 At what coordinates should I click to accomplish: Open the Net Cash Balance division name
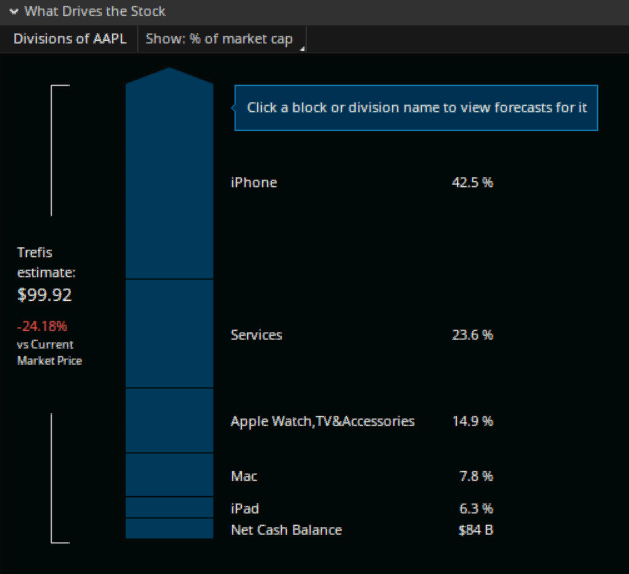pos(286,530)
